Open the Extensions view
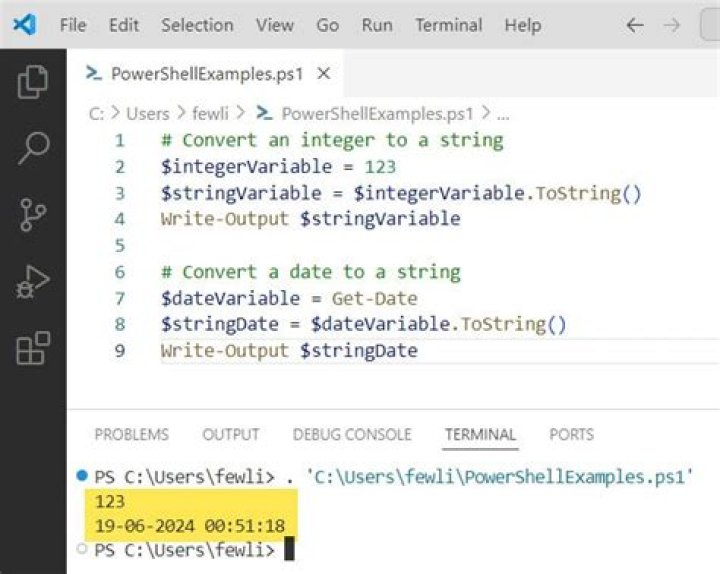720x574 pixels. pyautogui.click(x=33, y=349)
